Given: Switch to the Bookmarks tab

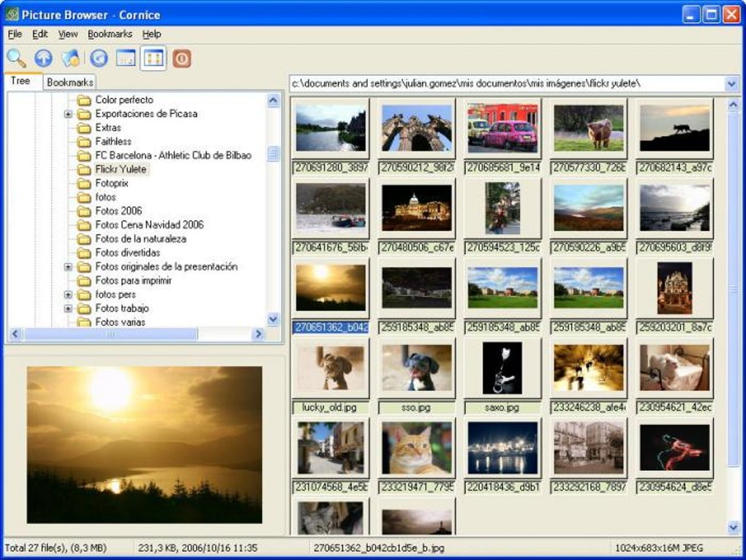Looking at the screenshot, I should click(x=70, y=82).
